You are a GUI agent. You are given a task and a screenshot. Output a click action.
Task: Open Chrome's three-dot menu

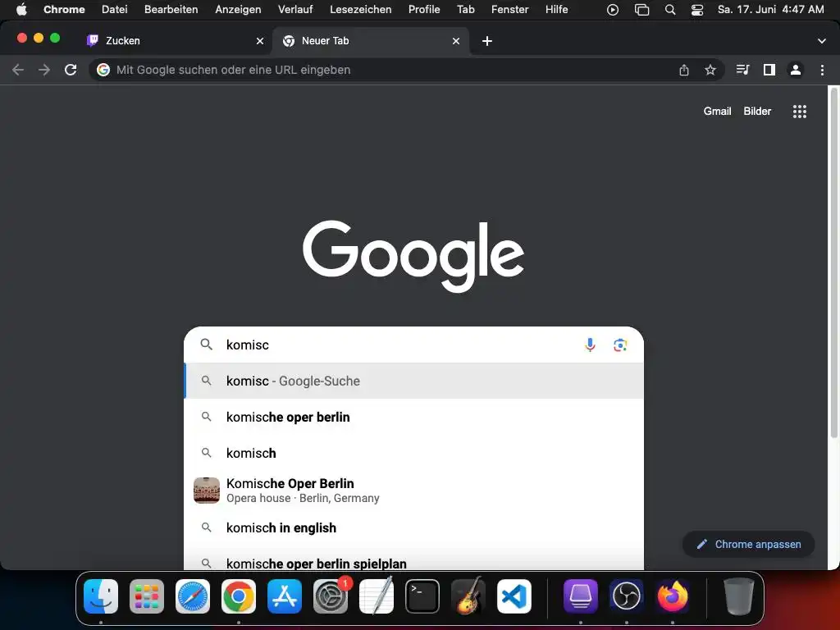(822, 70)
